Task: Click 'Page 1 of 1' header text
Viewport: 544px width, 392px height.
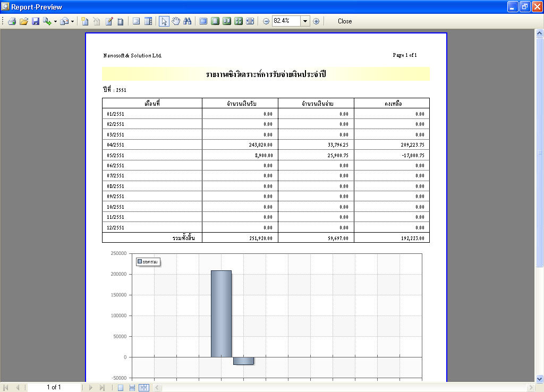Action: pyautogui.click(x=405, y=55)
